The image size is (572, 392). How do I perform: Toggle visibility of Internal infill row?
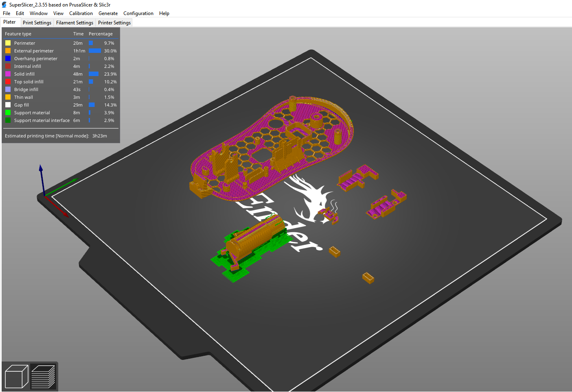pos(61,66)
